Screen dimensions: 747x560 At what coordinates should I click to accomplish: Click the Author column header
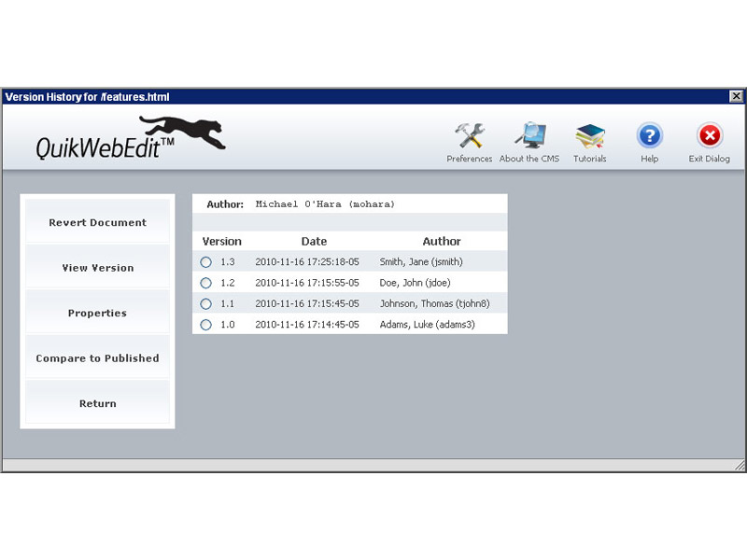[x=442, y=242]
